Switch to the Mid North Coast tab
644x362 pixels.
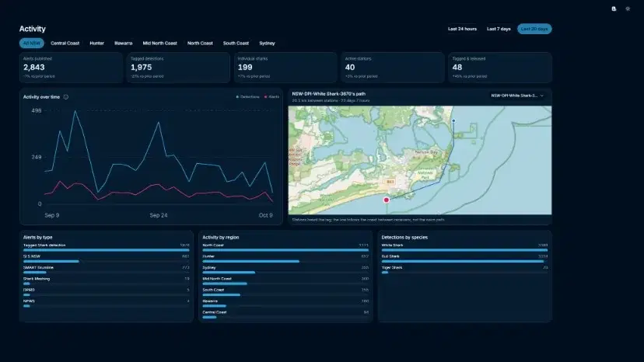coord(159,43)
